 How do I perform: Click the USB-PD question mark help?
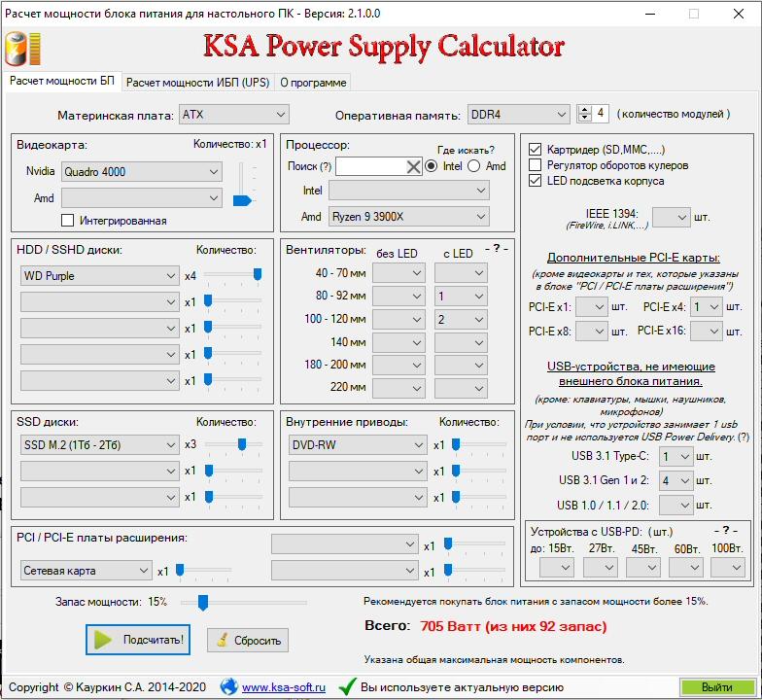click(x=725, y=531)
